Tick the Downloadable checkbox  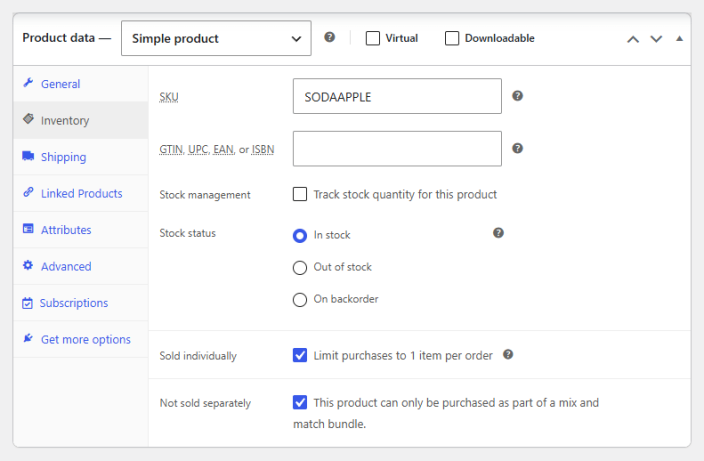pos(452,38)
